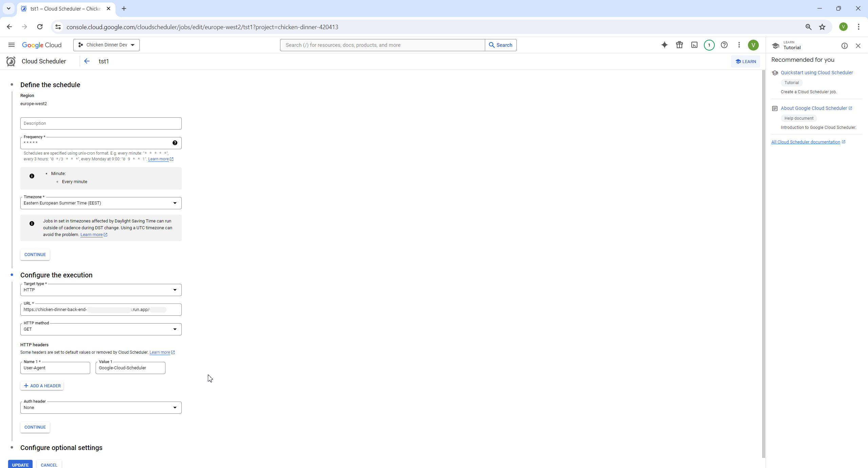
Task: Open the Target type dropdown
Action: pyautogui.click(x=101, y=290)
